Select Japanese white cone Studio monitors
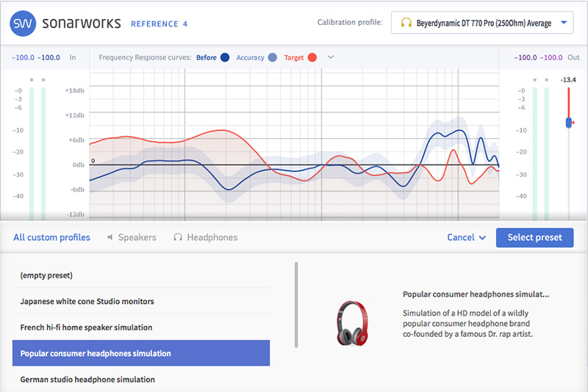The width and height of the screenshot is (588, 392). 141,301
